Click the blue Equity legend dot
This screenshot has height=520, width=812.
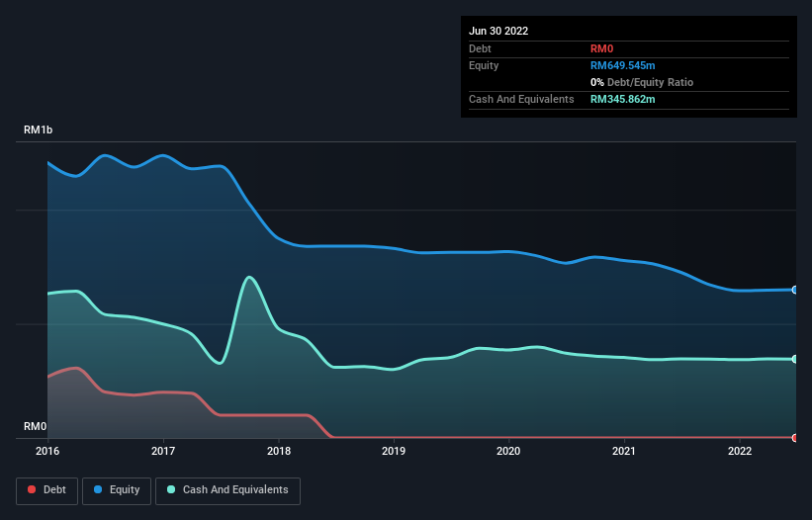tap(98, 489)
